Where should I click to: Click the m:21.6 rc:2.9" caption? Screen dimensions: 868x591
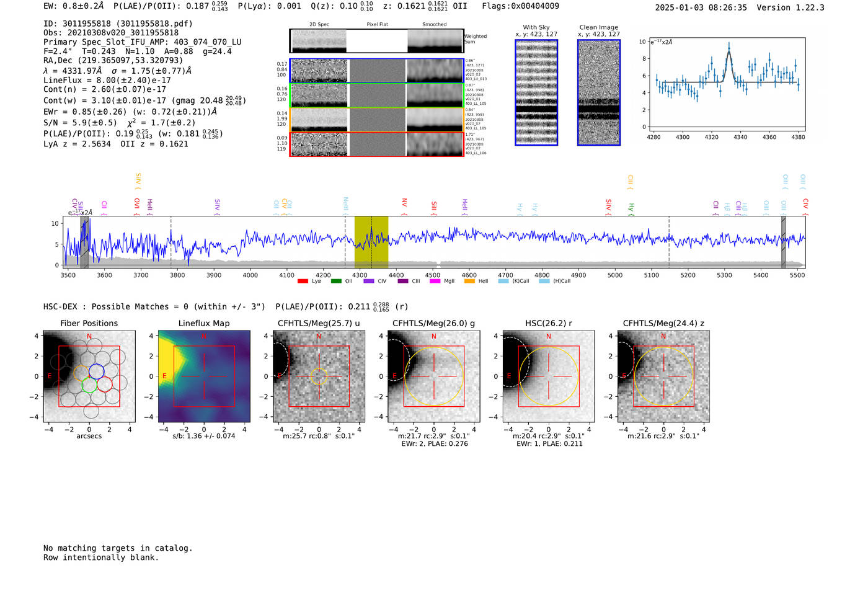(x=663, y=436)
